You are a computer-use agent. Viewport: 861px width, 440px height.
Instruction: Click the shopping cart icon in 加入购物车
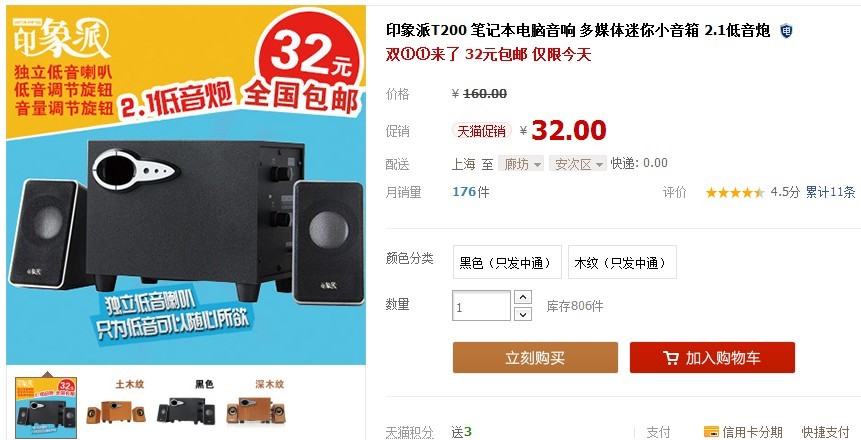(x=670, y=358)
